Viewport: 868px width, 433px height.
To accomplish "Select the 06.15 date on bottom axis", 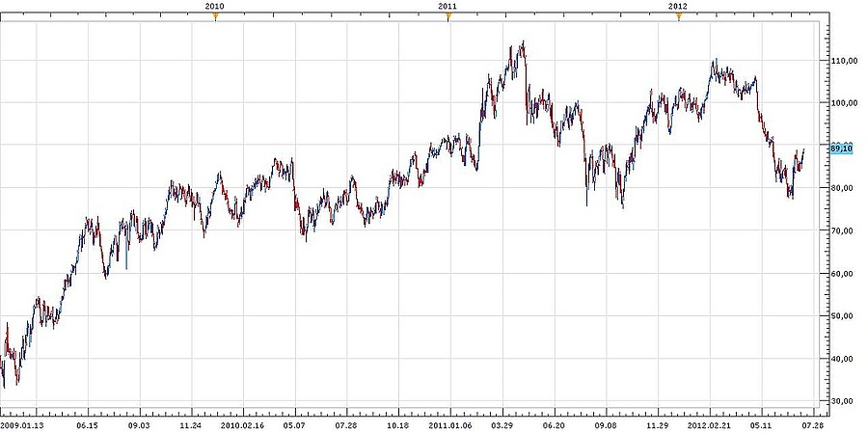I will coord(88,423).
